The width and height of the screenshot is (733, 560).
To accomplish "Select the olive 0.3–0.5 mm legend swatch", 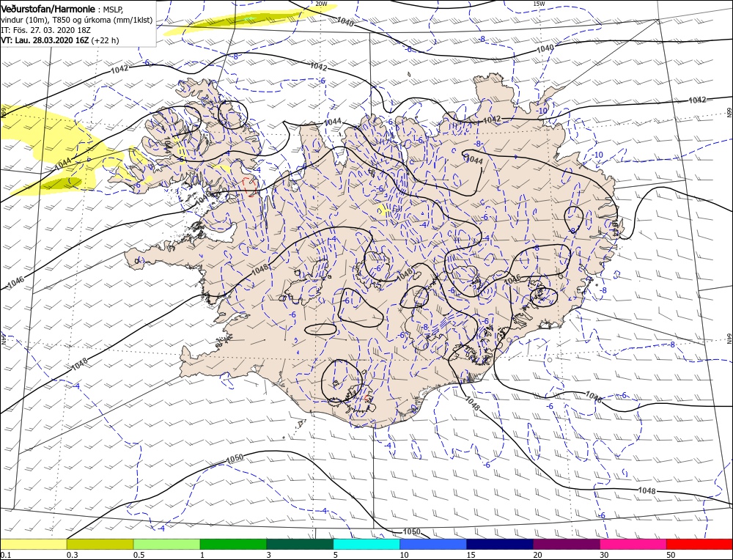I will point(100,544).
